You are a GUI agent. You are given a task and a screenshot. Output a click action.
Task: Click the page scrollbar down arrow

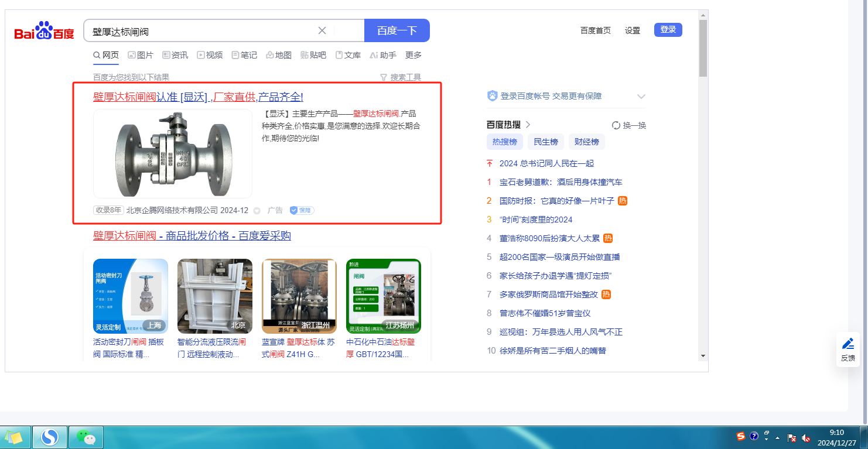pyautogui.click(x=703, y=356)
